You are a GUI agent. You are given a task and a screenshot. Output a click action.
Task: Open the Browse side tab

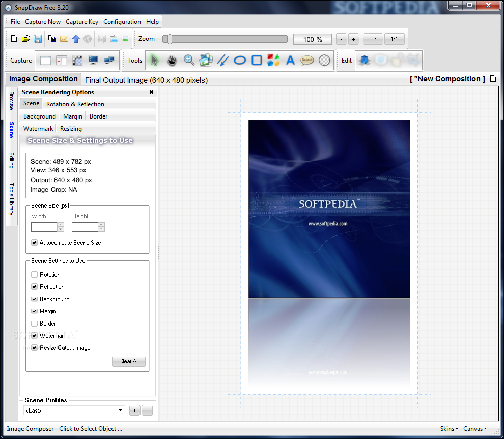11,101
